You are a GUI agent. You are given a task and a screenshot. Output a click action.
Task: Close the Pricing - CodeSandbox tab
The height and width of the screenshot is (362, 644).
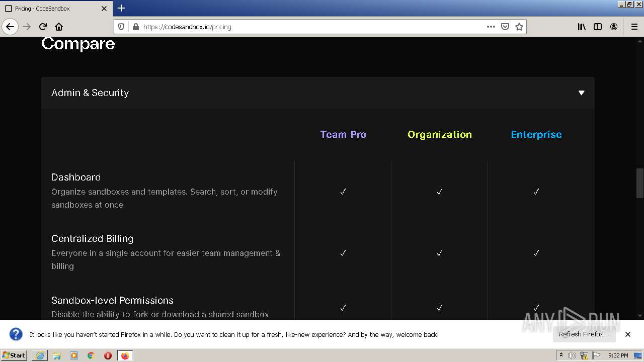[x=104, y=9]
